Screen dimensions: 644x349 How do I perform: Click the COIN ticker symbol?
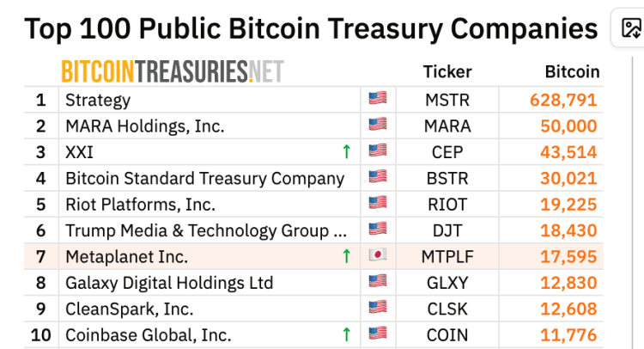point(447,334)
